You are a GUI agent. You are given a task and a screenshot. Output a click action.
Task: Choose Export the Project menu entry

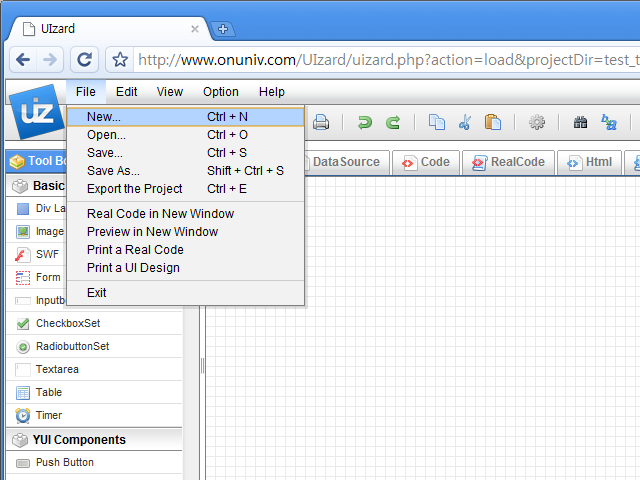tap(135, 188)
